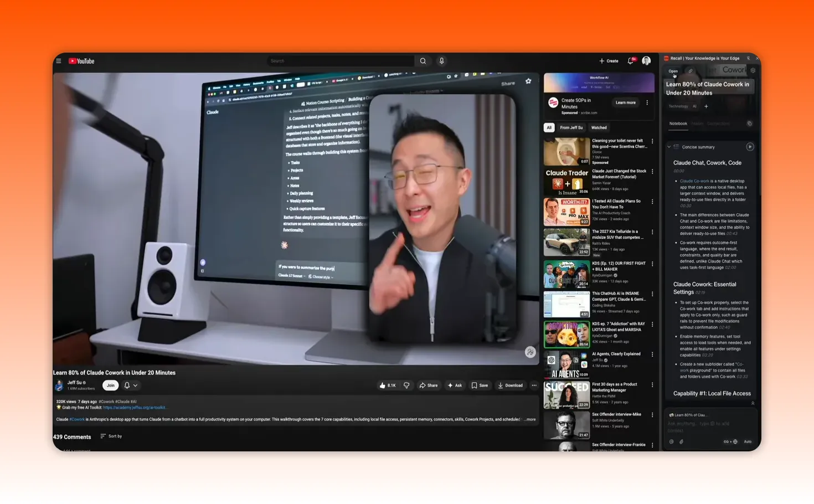The height and width of the screenshot is (504, 814).
Task: Open the Claude Trader video thumbnail
Action: [x=566, y=182]
